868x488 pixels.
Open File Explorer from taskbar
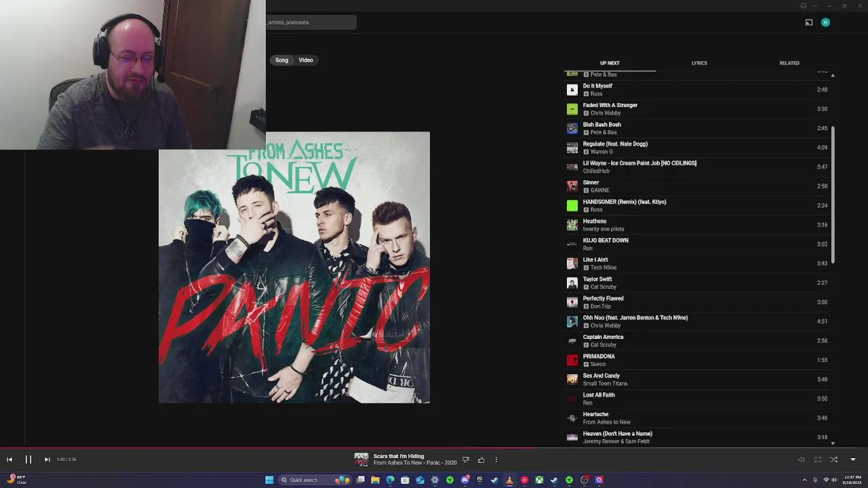[375, 480]
